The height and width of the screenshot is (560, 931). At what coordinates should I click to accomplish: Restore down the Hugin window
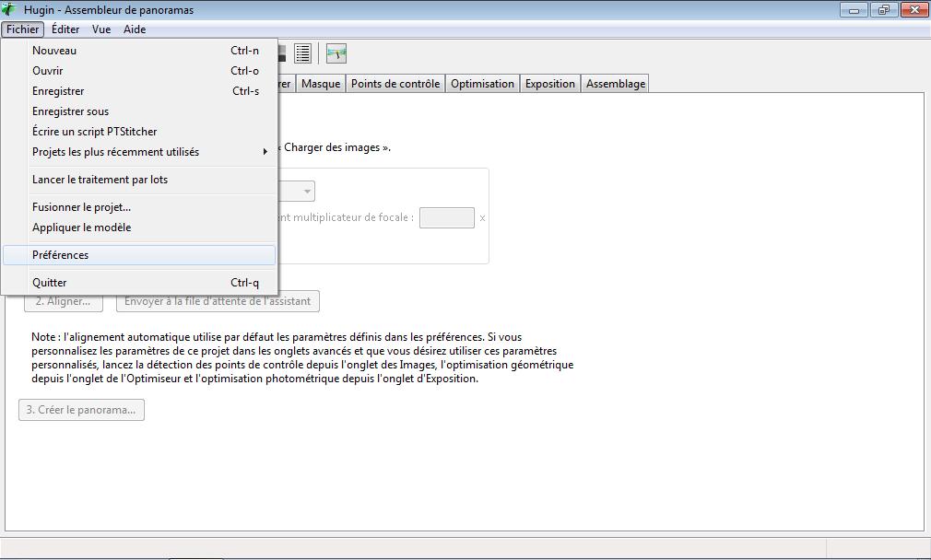point(884,10)
